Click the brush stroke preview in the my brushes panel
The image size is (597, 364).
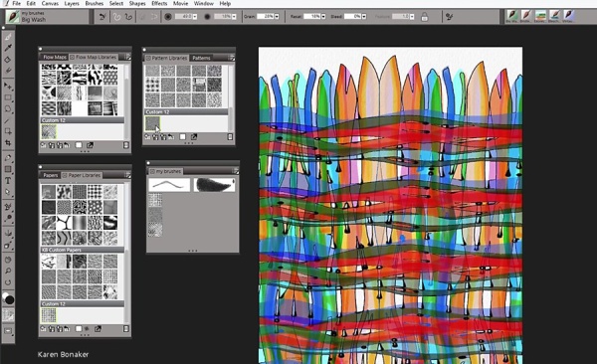(x=169, y=185)
